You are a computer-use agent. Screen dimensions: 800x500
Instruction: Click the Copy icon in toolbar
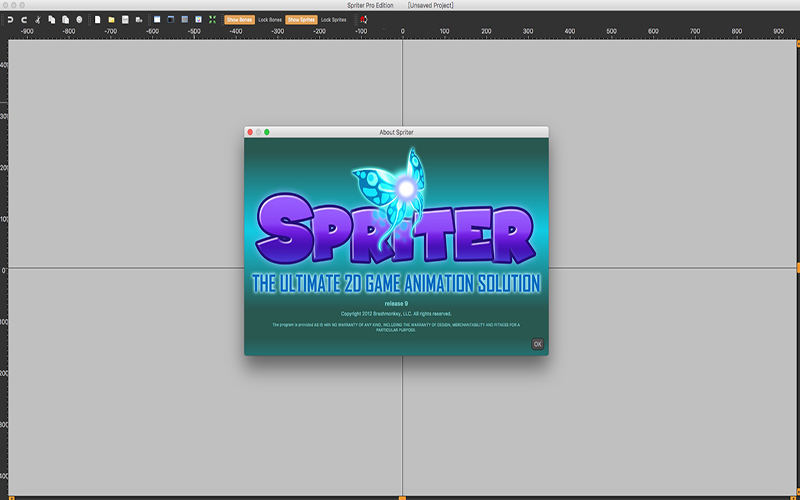52,20
